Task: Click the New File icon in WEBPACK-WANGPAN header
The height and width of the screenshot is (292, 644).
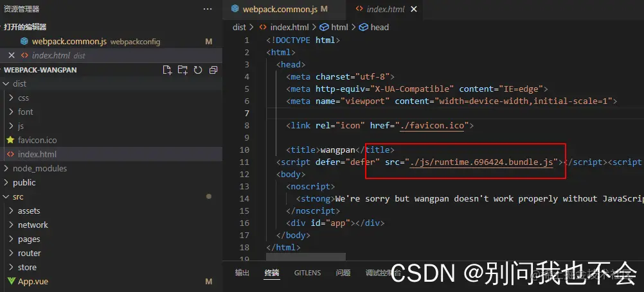Action: pyautogui.click(x=167, y=70)
